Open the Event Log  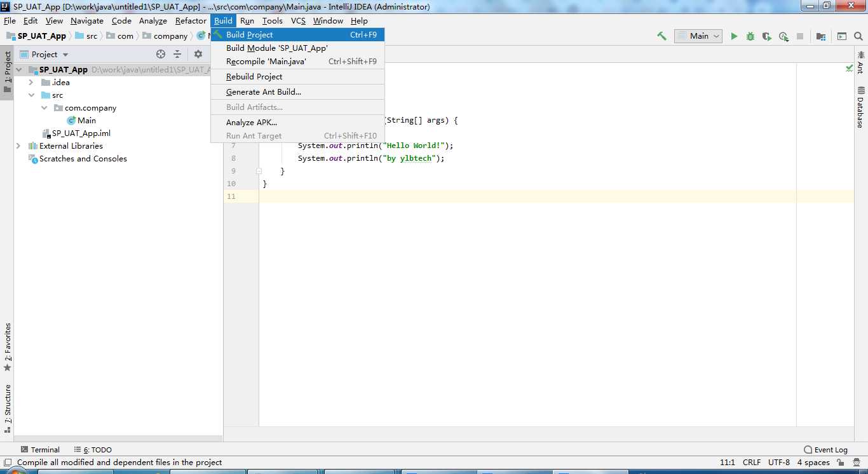[825, 449]
